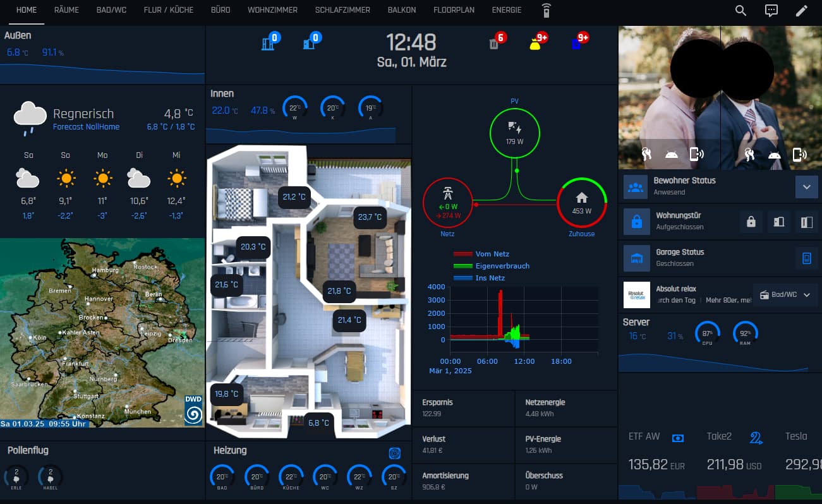822x504 pixels.
Task: Open the Bad/WC speaker dropdown
Action: tap(784, 294)
